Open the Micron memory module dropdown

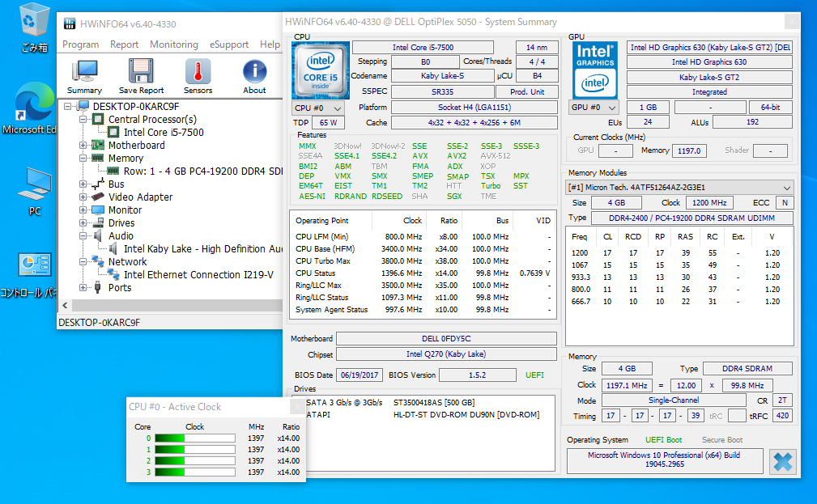click(680, 188)
